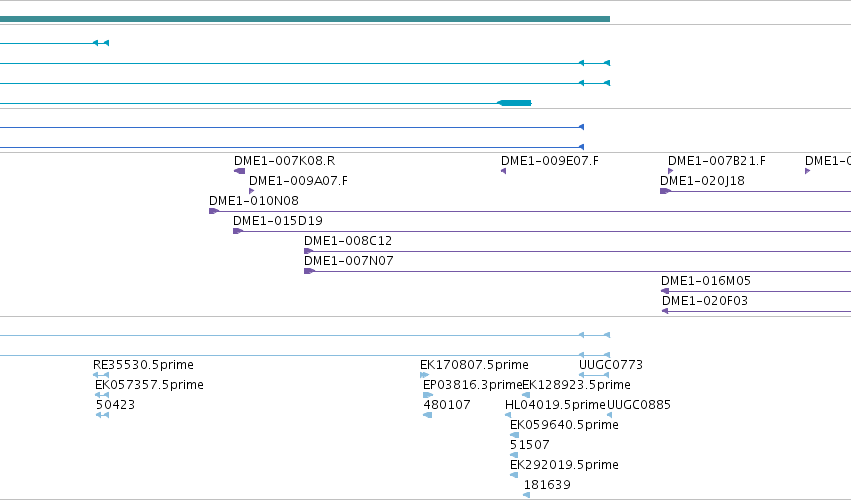Click the DME1-008C12 clone start glyph
The image size is (851, 500).
point(309,251)
